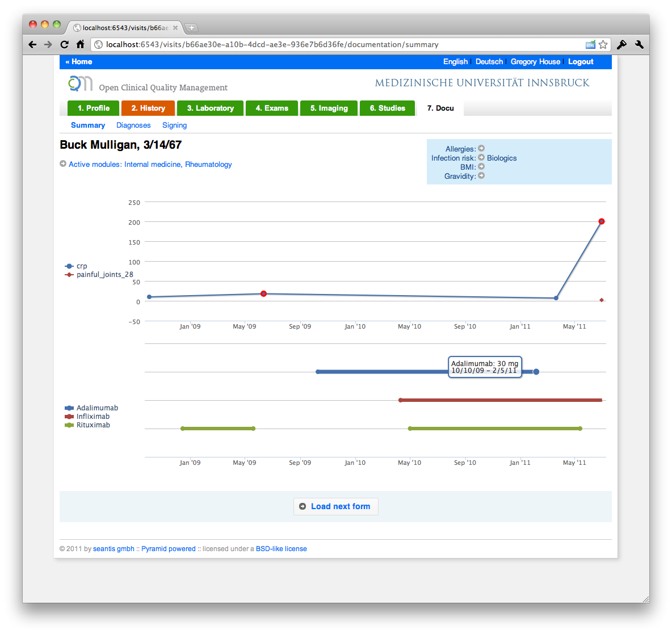The image size is (672, 634).
Task: Switch to 3. Laboratory tab
Action: [211, 108]
